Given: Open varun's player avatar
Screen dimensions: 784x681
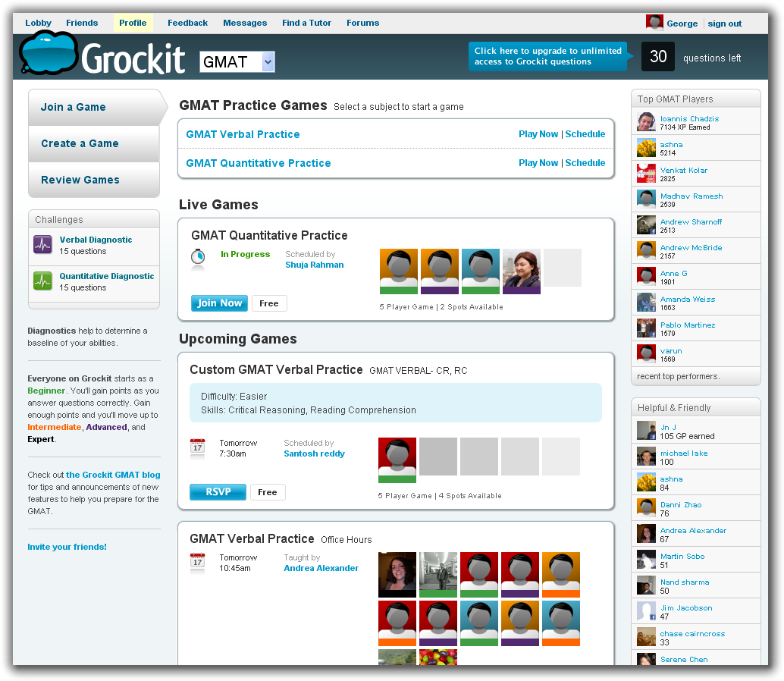Looking at the screenshot, I should 646,354.
